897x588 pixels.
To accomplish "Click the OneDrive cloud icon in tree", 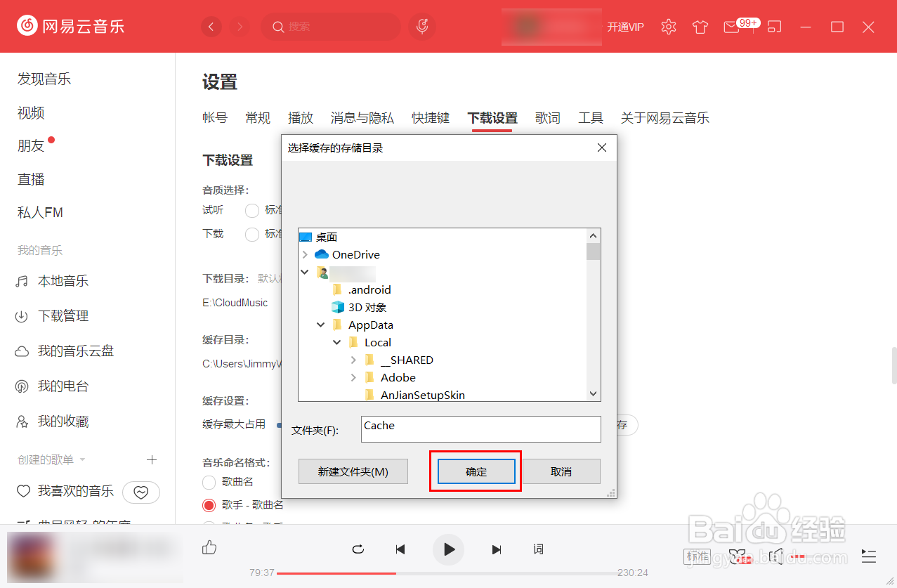I will click(x=322, y=254).
